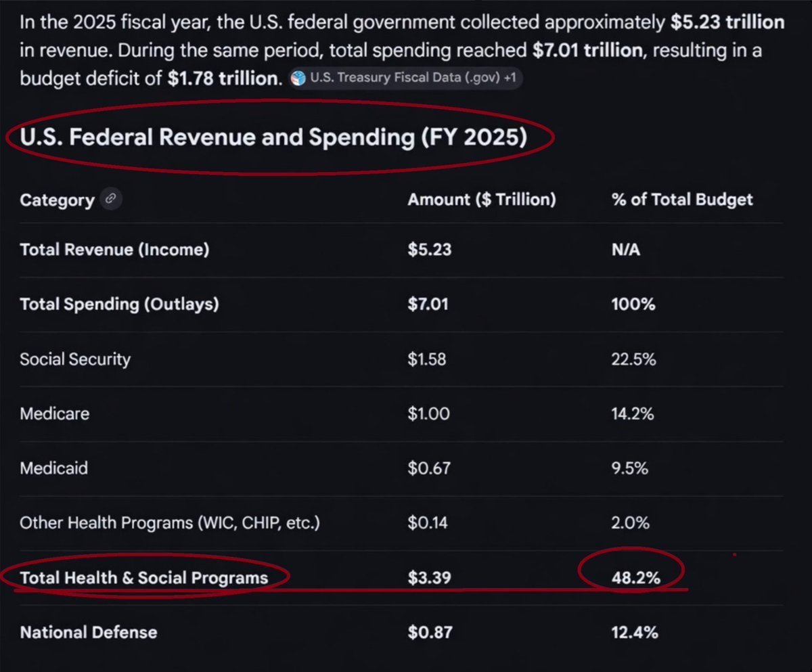Click the link icon beside Category header
Viewport: 812px width, 672px height.
pyautogui.click(x=111, y=200)
